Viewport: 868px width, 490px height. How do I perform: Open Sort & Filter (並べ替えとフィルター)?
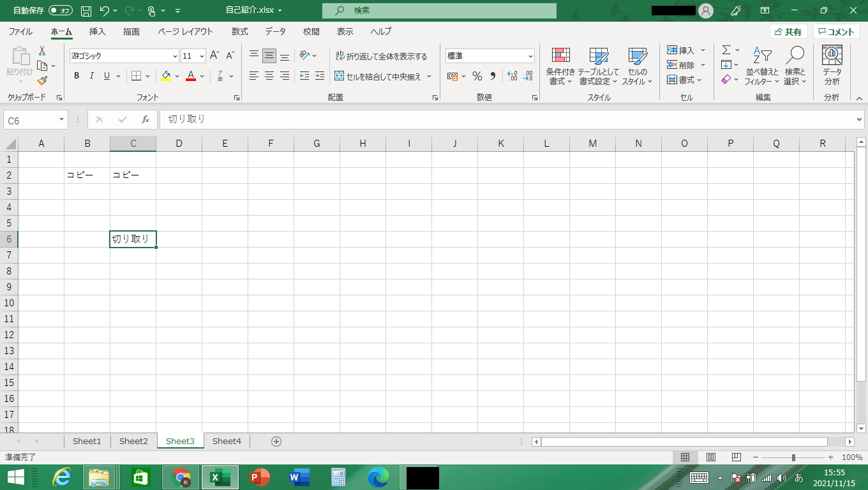pyautogui.click(x=762, y=66)
